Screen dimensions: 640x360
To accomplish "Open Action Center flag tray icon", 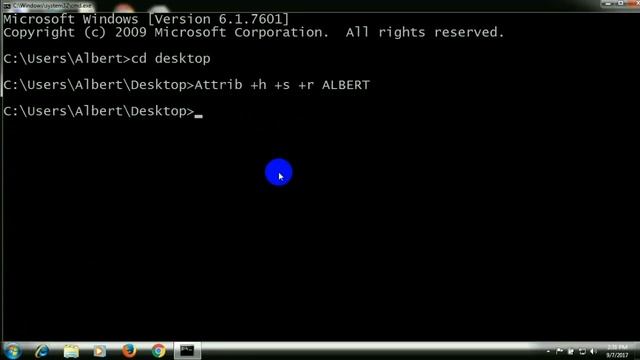I will [559, 351].
